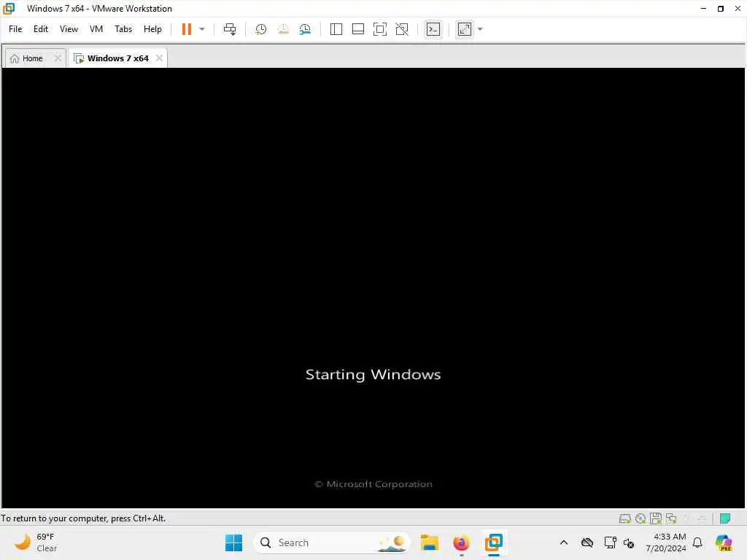Viewport: 747px width, 560px height.
Task: Click the hard disk status icon
Action: coord(624,518)
